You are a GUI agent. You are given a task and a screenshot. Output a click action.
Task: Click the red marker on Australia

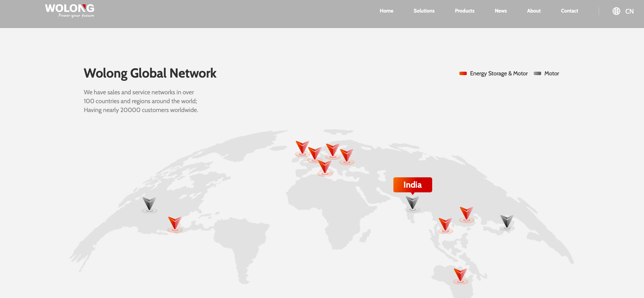click(460, 276)
